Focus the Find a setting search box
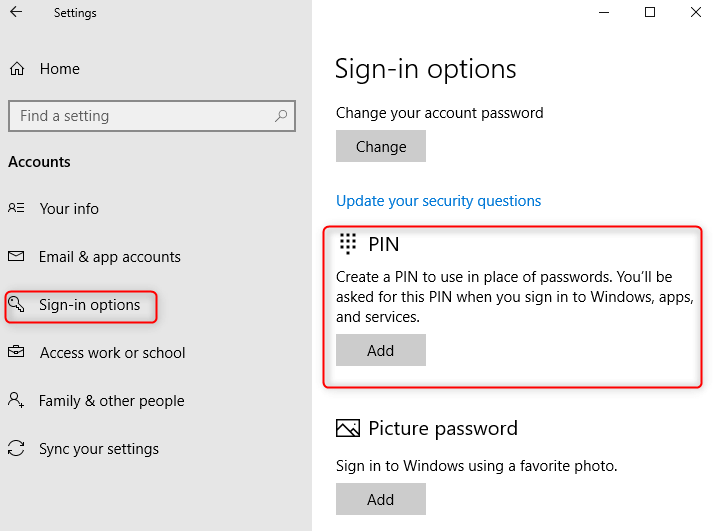The height and width of the screenshot is (531, 713). pos(140,116)
